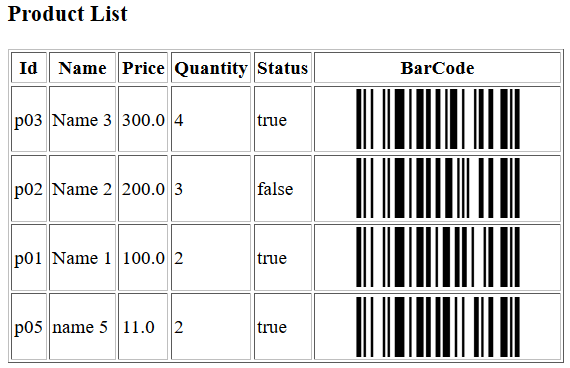Viewport: 570px width, 368px height.
Task: Click quantity 2 in the p01 row
Action: coord(211,257)
